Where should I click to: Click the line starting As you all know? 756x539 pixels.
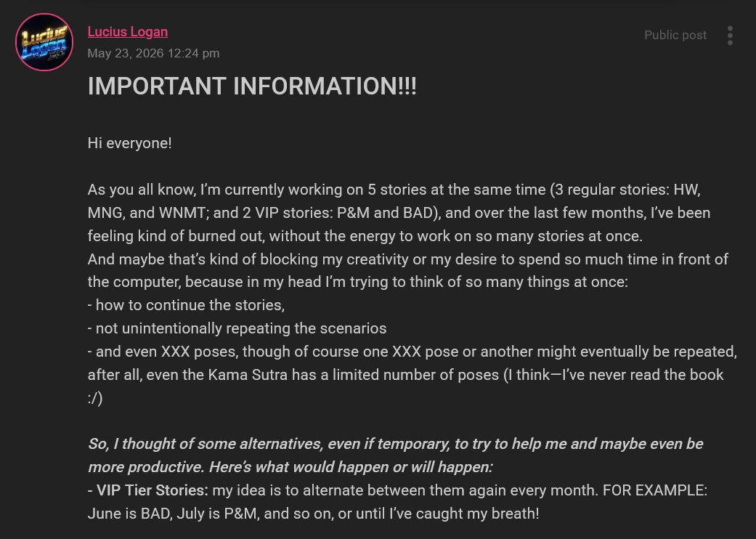coord(394,190)
